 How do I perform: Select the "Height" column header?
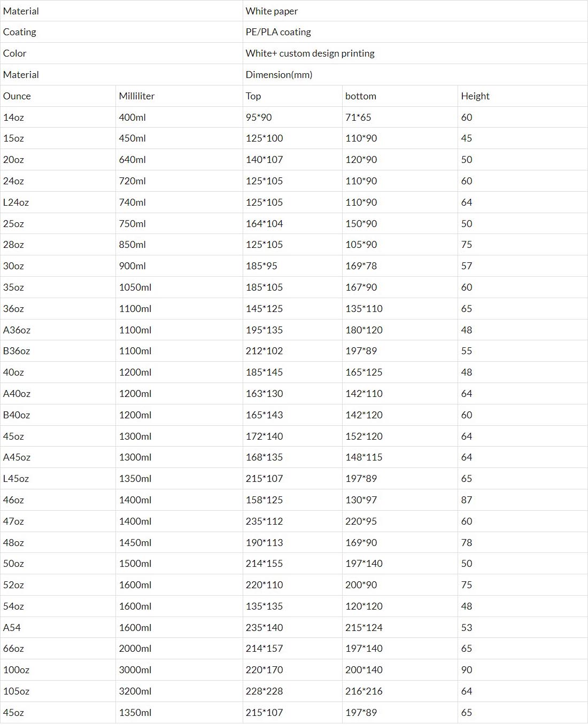tap(475, 96)
